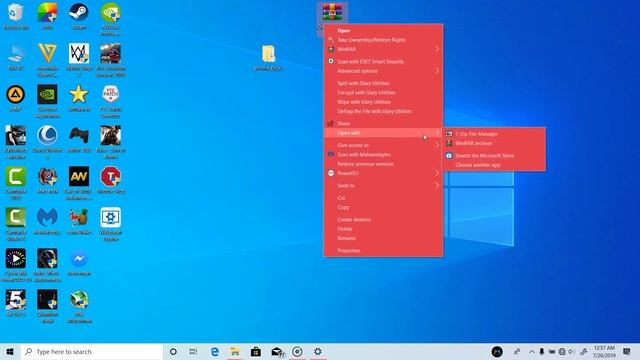
Task: Expand the PowerISO submenu
Action: [383, 173]
